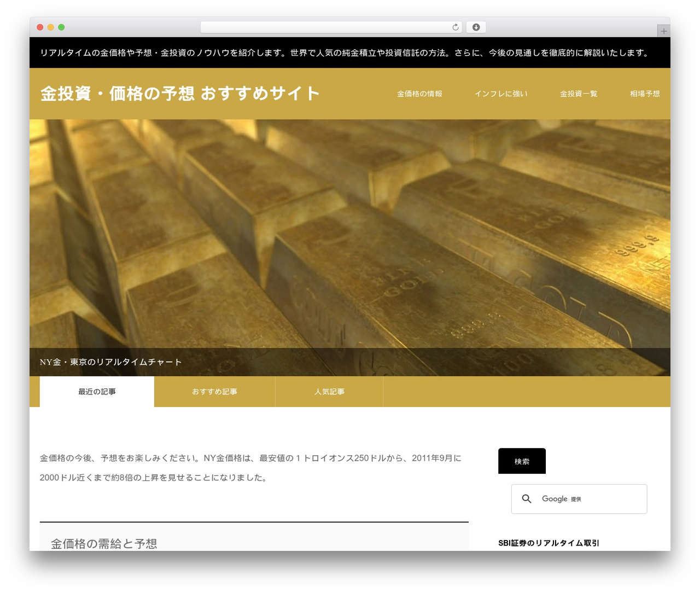The image size is (700, 593).
Task: Click the black top bar description text
Action: [345, 53]
